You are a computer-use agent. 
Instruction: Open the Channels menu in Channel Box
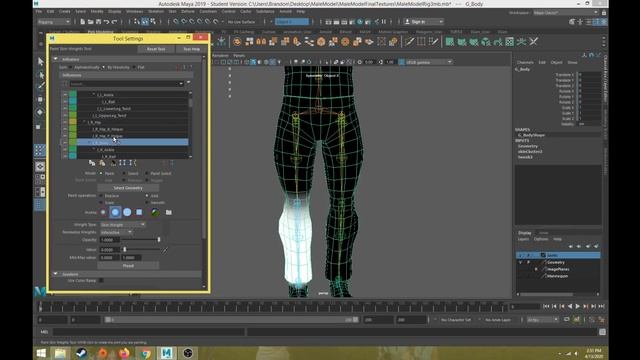click(525, 62)
